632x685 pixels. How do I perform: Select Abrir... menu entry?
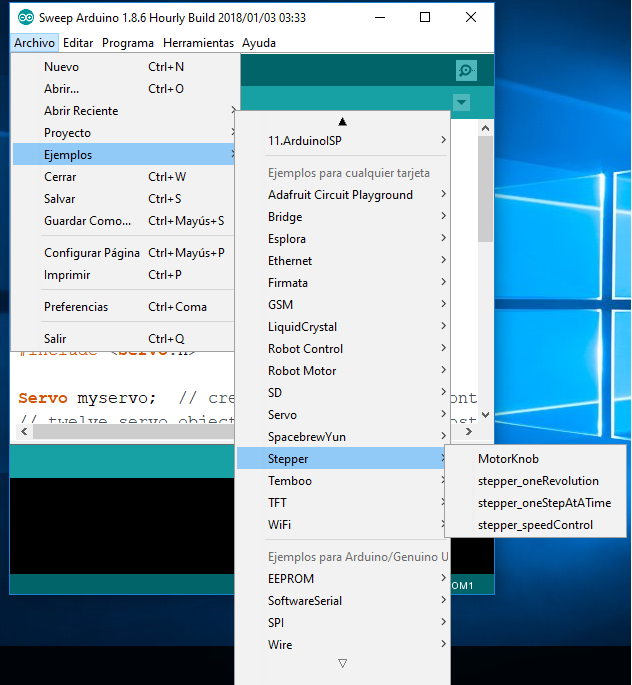[x=124, y=89]
